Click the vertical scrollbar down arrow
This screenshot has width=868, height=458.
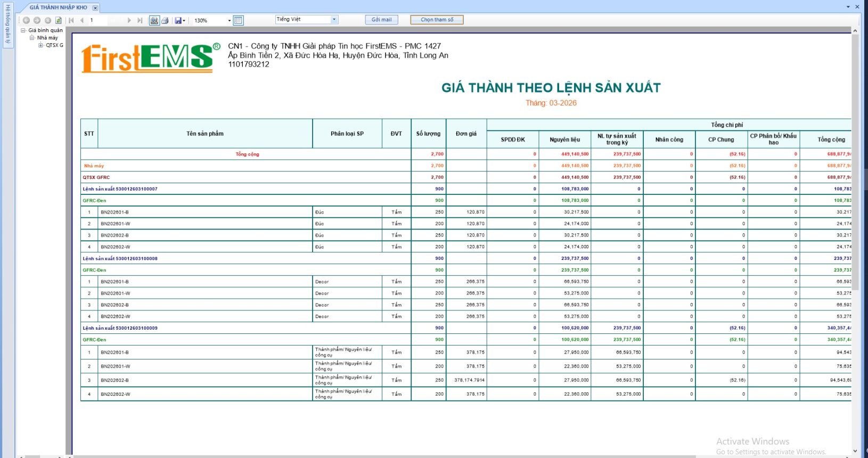(855, 451)
